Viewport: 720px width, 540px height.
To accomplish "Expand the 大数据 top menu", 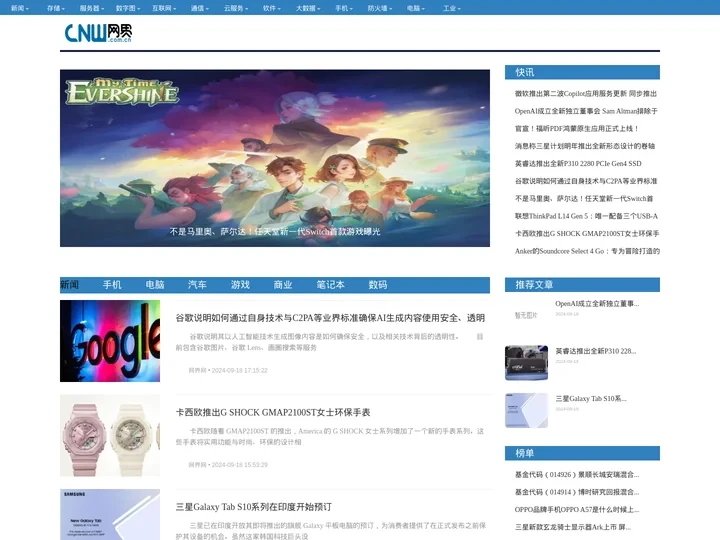I will pos(308,8).
